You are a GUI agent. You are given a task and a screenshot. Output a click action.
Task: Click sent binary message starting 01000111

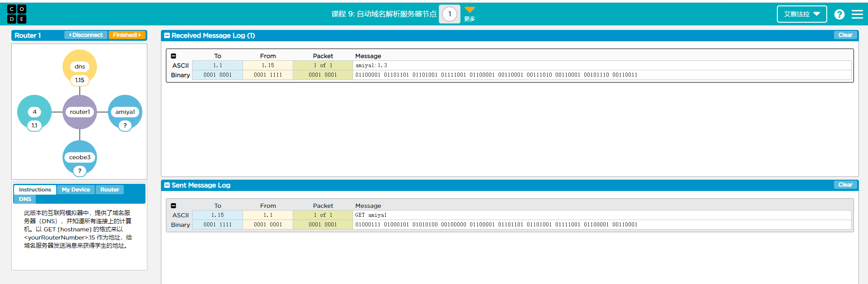click(x=496, y=225)
